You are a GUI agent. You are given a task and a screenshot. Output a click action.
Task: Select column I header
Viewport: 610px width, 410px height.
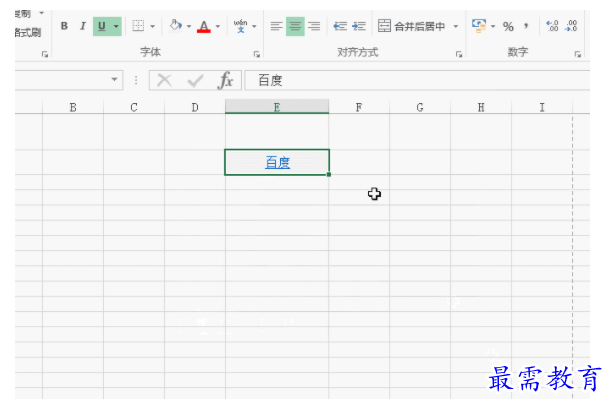[542, 107]
